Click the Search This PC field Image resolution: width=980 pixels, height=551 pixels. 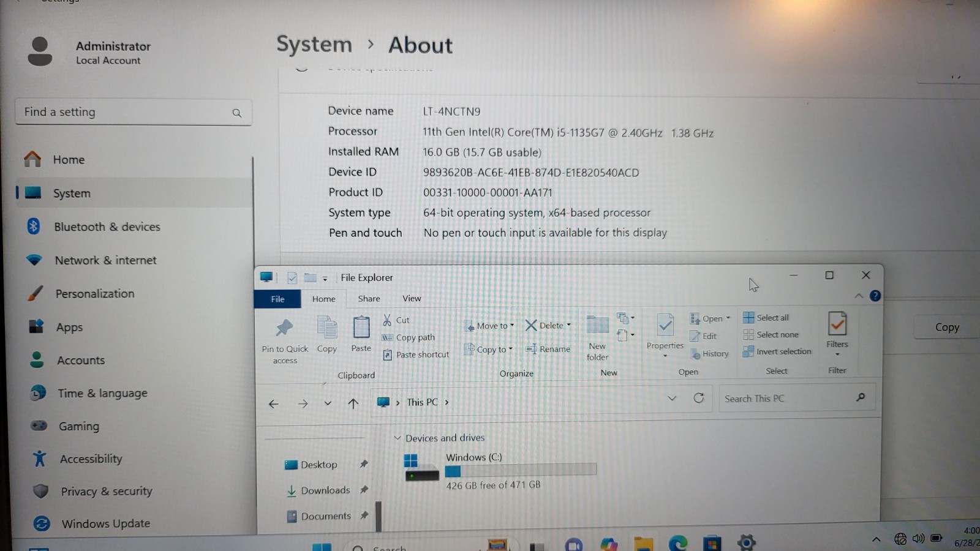(x=796, y=399)
